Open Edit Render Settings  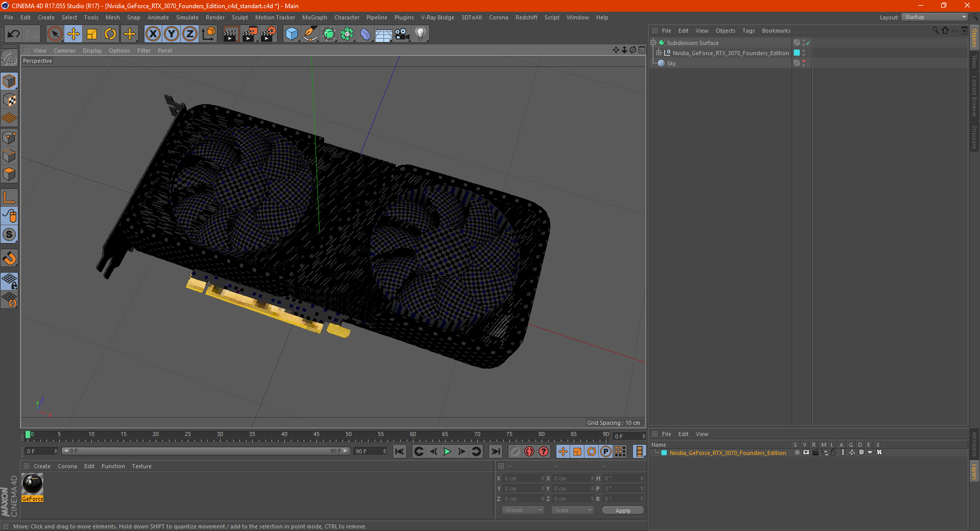tap(268, 34)
